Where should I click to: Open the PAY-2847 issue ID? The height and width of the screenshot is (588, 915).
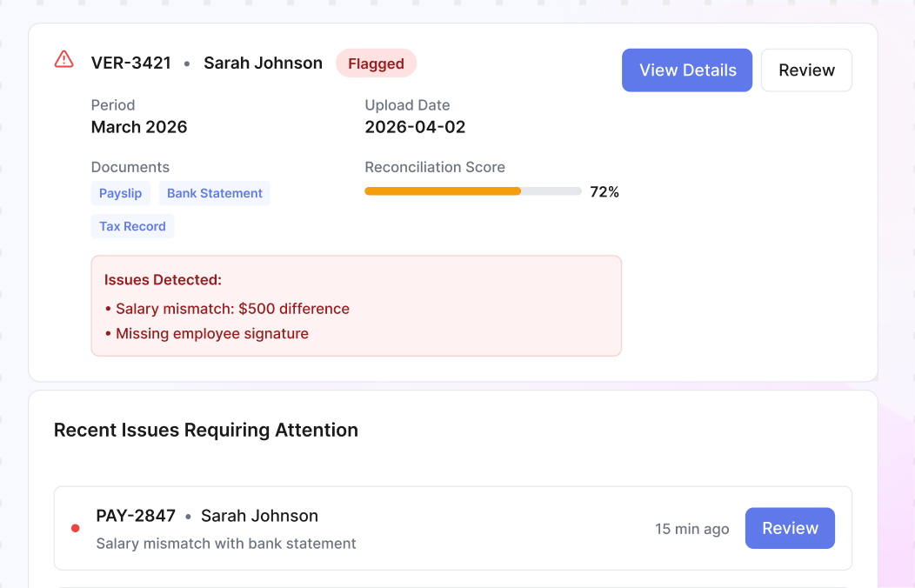click(136, 516)
